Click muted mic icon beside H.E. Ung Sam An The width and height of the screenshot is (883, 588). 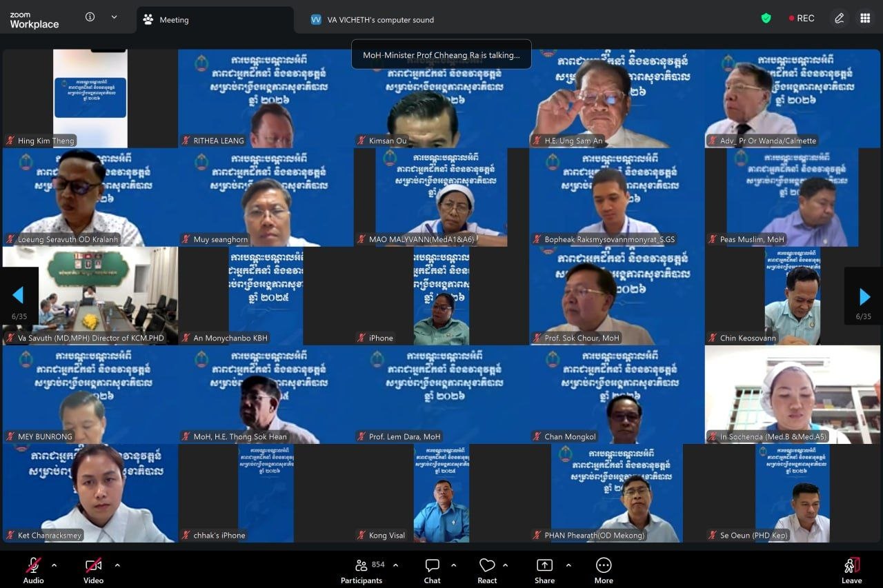click(x=537, y=141)
